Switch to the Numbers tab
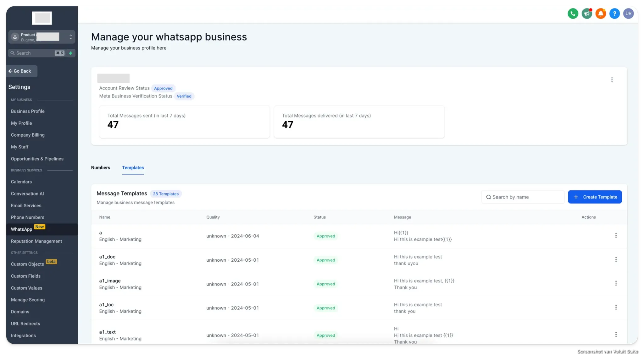 (x=101, y=168)
